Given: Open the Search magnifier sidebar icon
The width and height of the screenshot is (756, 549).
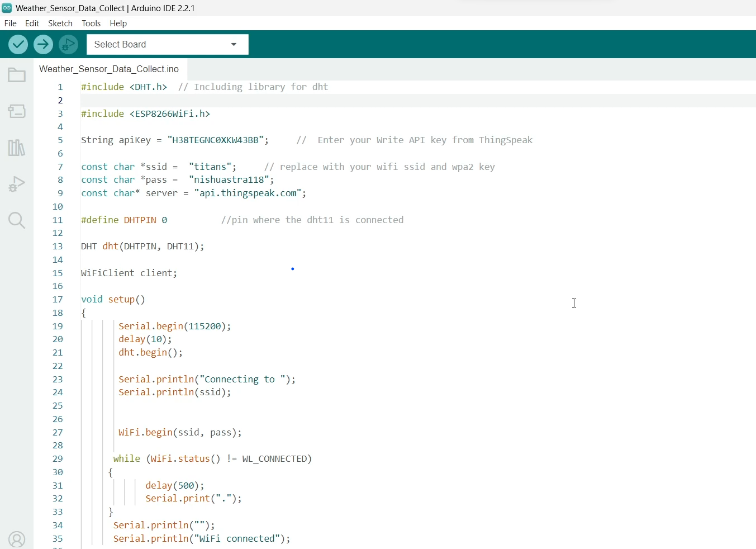Looking at the screenshot, I should [17, 220].
